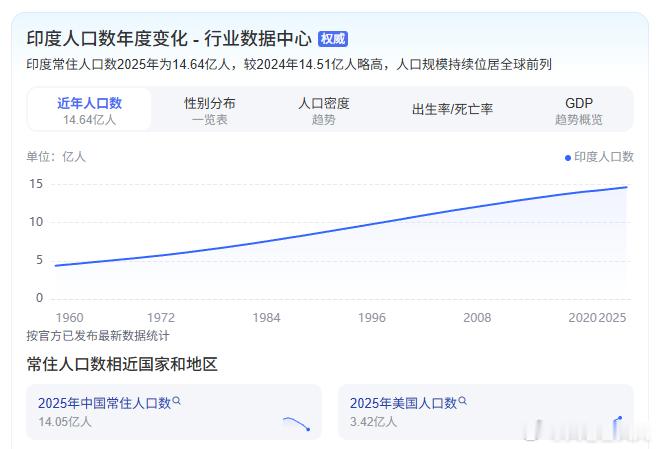
Task: Click the 14.05亿人 China population card
Action: click(x=173, y=412)
